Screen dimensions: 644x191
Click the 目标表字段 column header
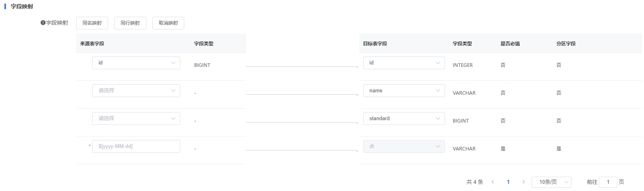point(375,44)
